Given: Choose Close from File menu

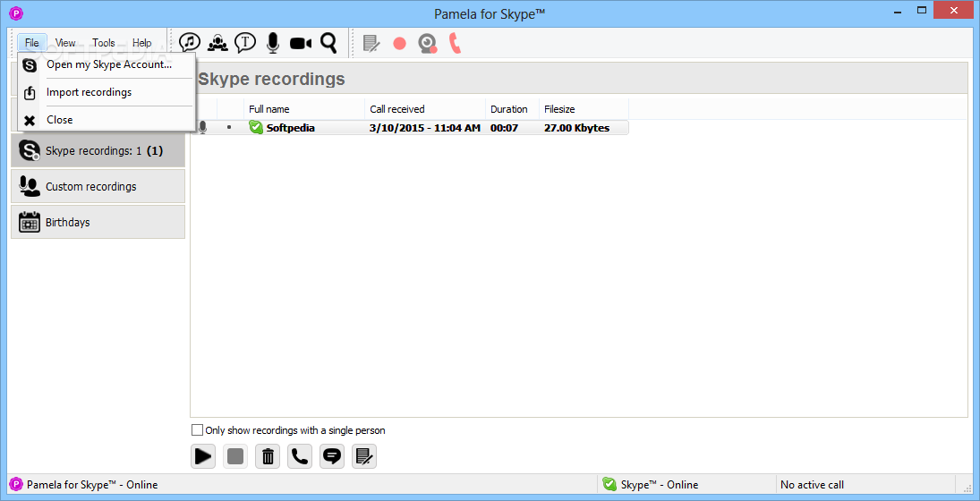Looking at the screenshot, I should [x=107, y=120].
